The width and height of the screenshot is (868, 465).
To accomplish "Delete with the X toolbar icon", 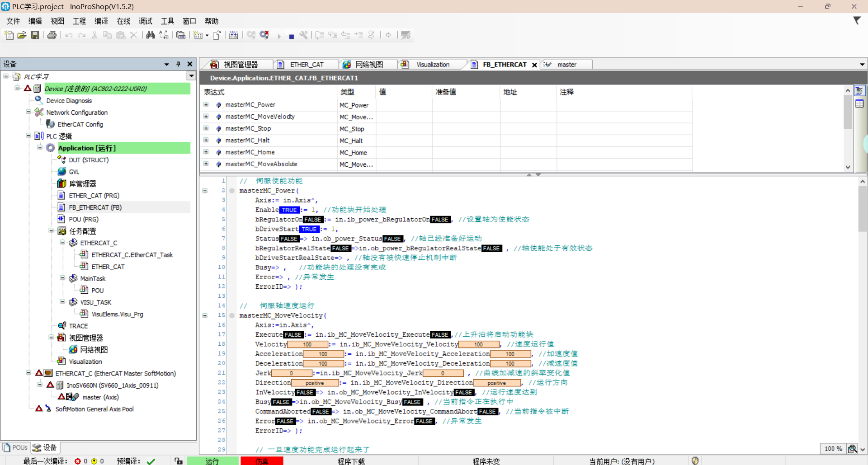I will (x=134, y=35).
